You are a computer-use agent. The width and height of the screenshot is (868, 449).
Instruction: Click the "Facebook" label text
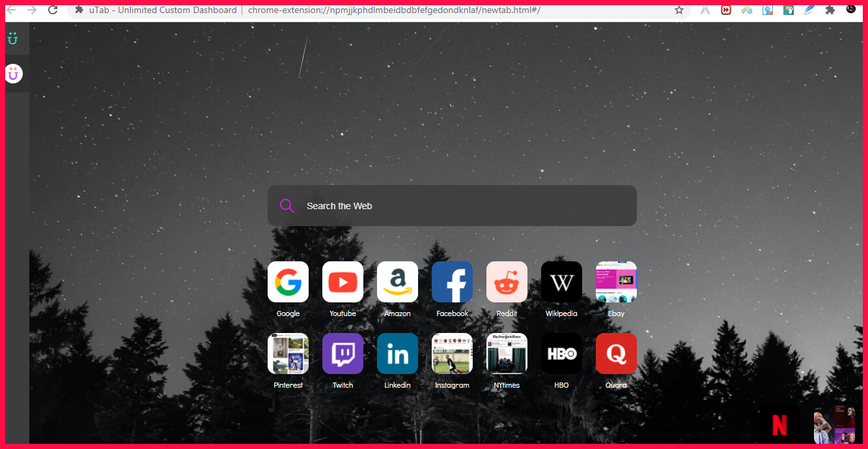452,313
